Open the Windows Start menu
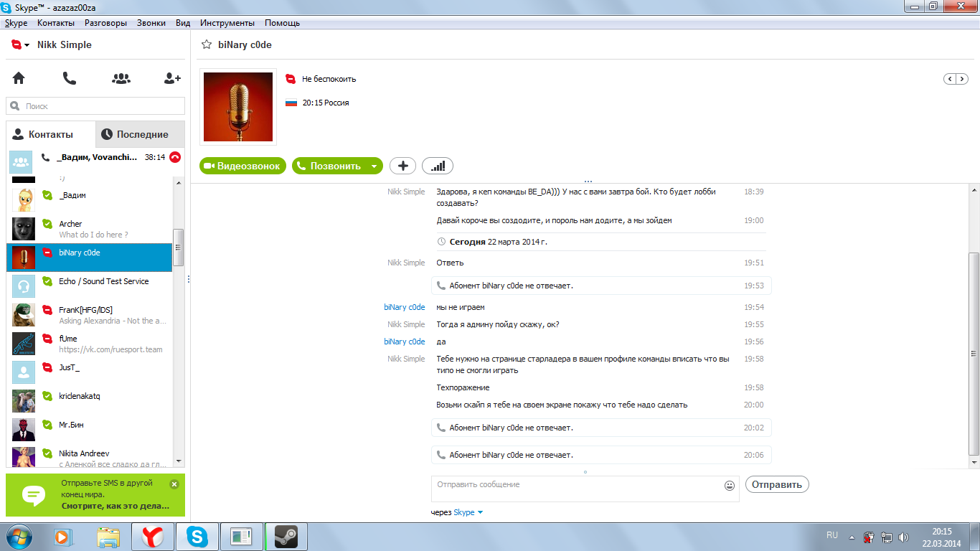The image size is (980, 551). [x=19, y=536]
